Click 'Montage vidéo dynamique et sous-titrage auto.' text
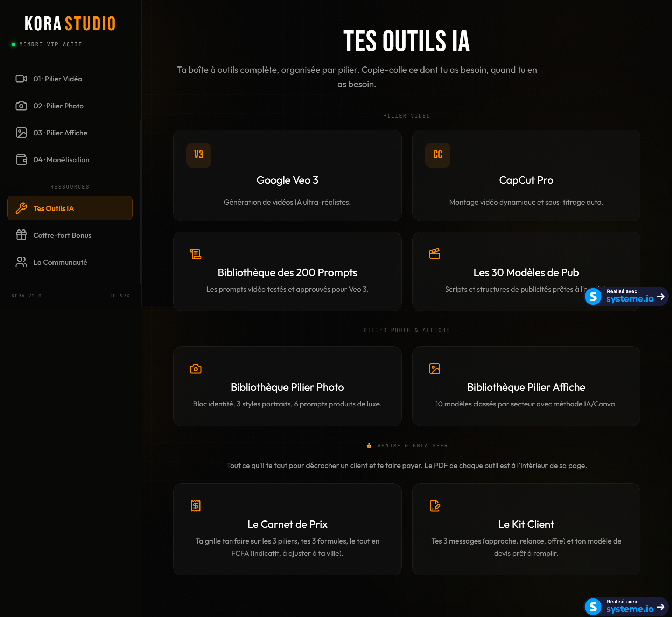 point(526,202)
